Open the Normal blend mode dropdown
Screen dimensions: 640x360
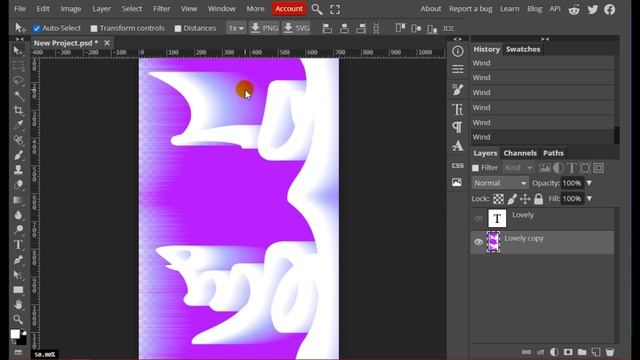click(x=500, y=183)
